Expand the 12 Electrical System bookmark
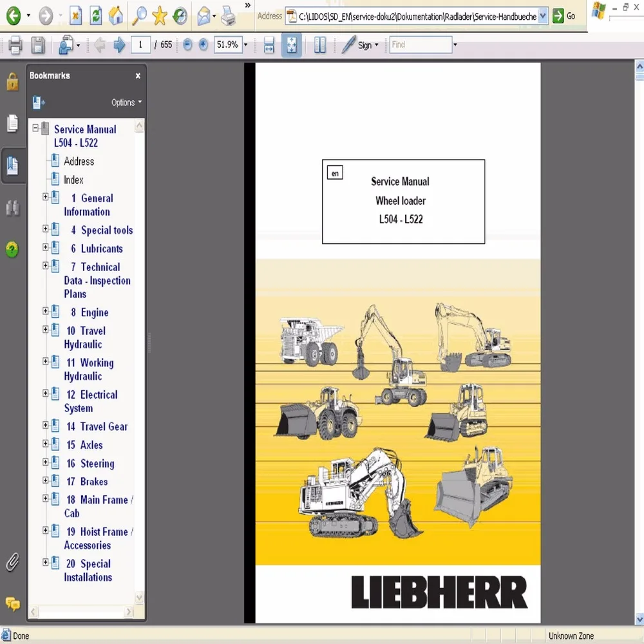This screenshot has height=644, width=644. 46,393
